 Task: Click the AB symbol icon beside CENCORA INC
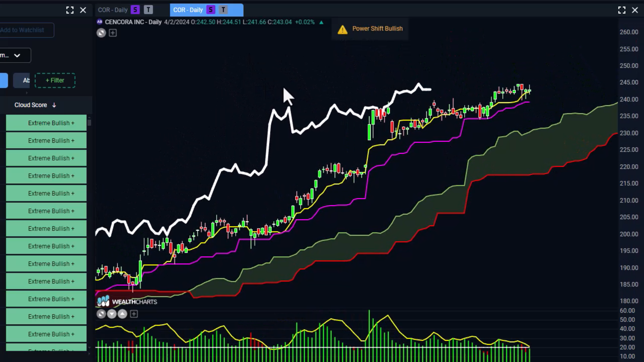pos(100,22)
